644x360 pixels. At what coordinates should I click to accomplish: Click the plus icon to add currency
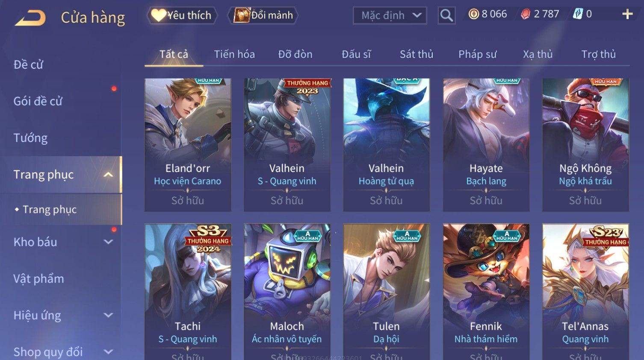tap(627, 14)
